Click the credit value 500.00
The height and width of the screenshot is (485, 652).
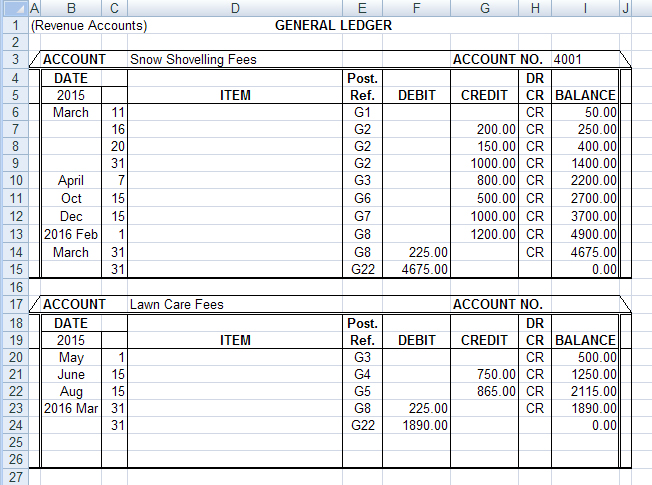tap(496, 198)
